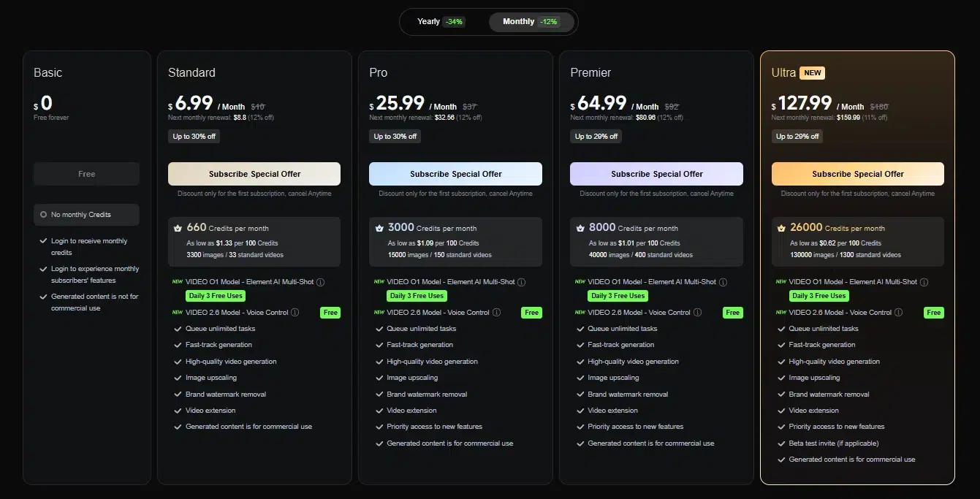Click Daily 3 Free Uses badge in Pro plan
Screen dimensions: 980x499
[416, 296]
